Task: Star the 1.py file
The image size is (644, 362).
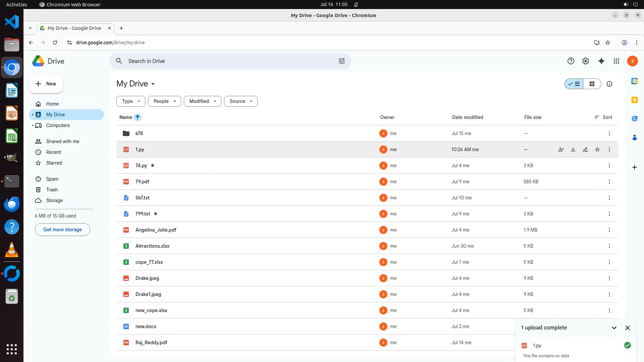Action: point(597,149)
